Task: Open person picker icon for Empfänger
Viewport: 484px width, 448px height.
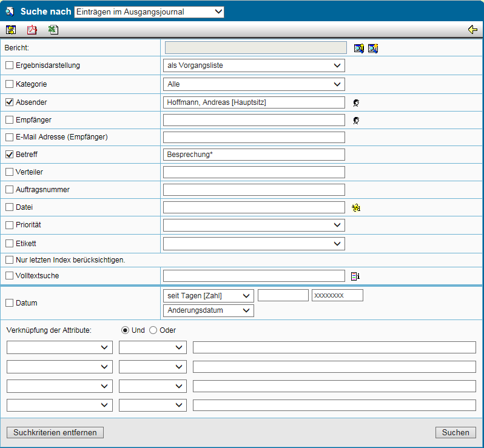Action: tap(356, 121)
